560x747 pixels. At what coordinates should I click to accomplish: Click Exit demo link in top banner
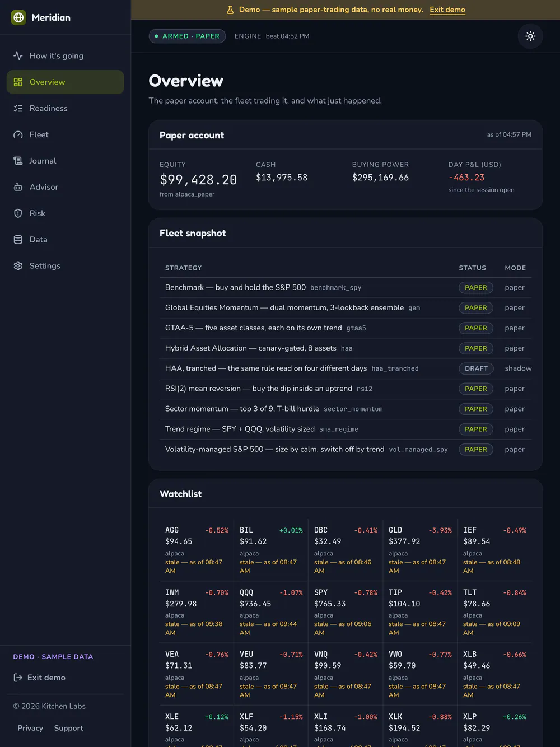click(447, 10)
